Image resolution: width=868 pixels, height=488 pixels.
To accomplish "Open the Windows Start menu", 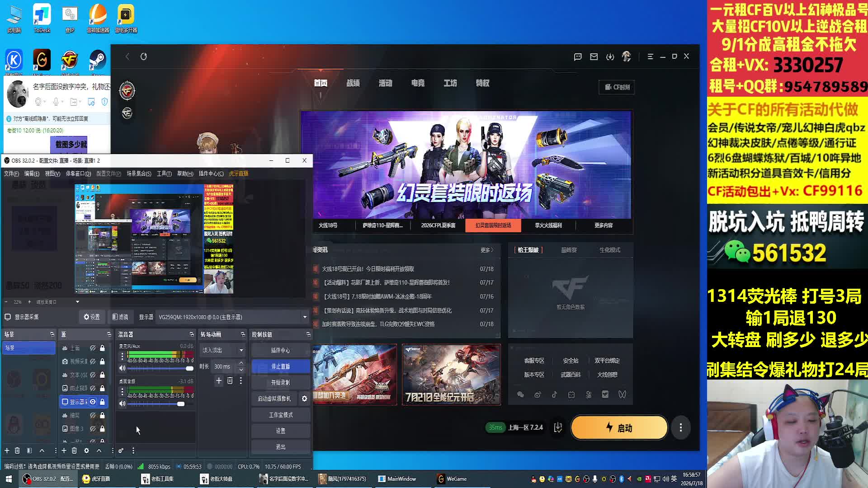I will (x=9, y=479).
